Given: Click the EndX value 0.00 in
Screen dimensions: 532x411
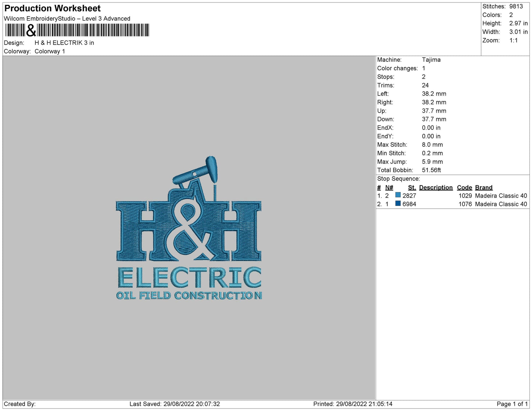Looking at the screenshot, I should click(x=431, y=128).
